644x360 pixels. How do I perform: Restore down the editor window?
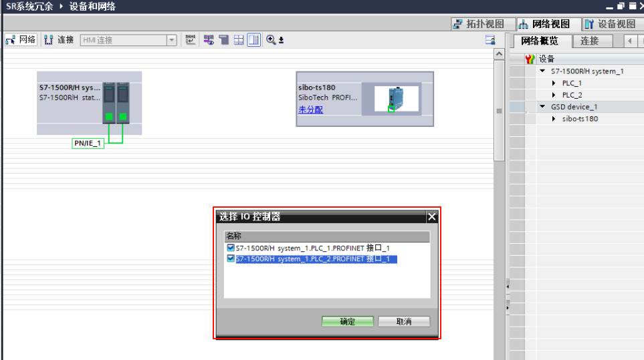click(x=621, y=6)
